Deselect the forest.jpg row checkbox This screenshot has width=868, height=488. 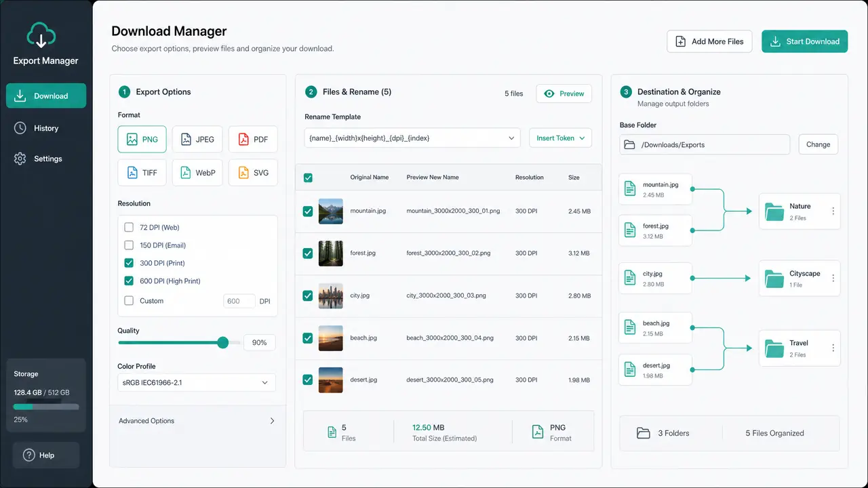pyautogui.click(x=308, y=253)
